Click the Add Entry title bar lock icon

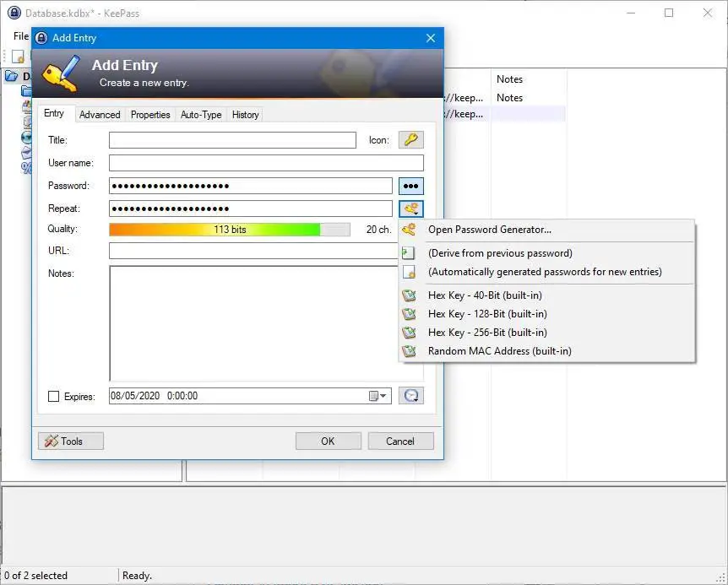tap(41, 38)
